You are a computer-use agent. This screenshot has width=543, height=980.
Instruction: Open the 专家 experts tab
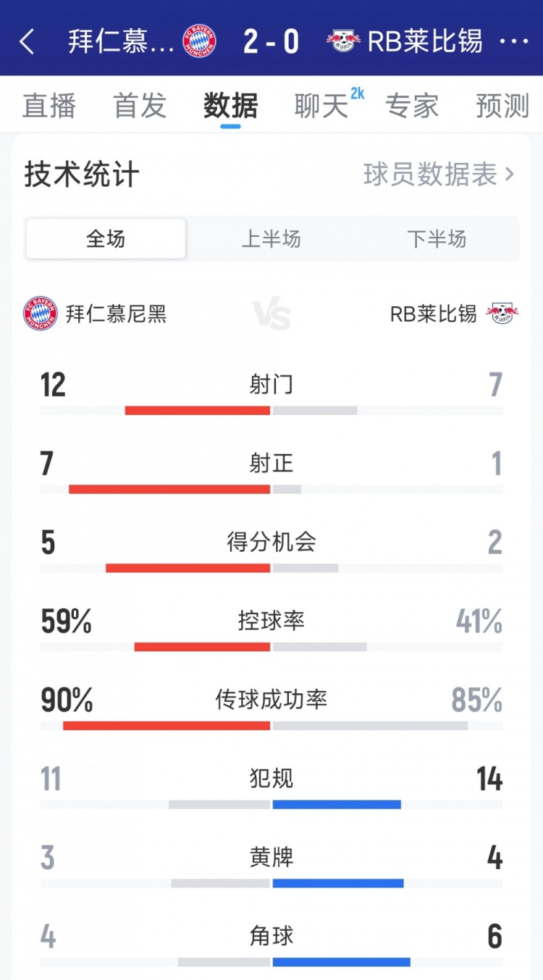pyautogui.click(x=412, y=106)
